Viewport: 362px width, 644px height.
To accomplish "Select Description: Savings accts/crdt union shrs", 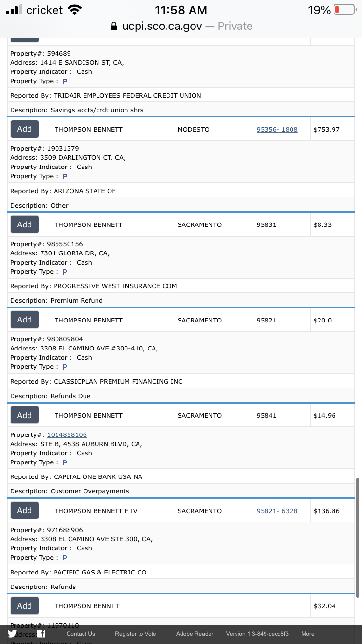I will 77,110.
